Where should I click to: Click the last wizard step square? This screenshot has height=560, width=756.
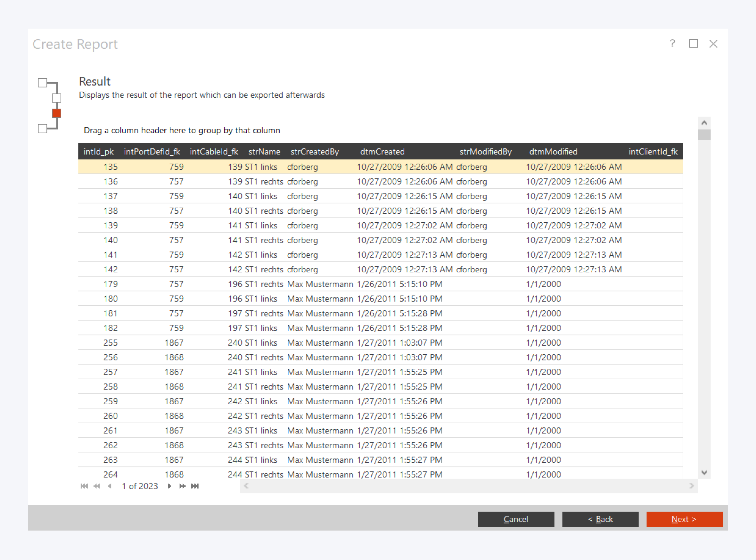[43, 129]
